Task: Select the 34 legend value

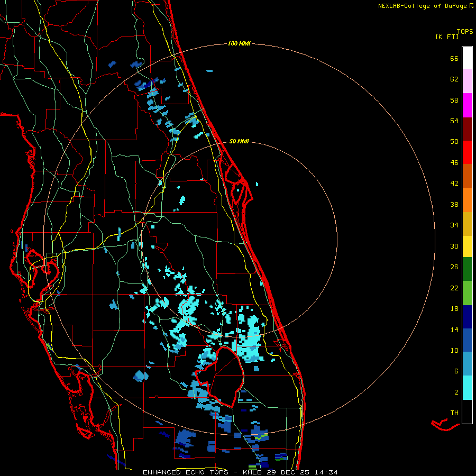Action: (454, 225)
